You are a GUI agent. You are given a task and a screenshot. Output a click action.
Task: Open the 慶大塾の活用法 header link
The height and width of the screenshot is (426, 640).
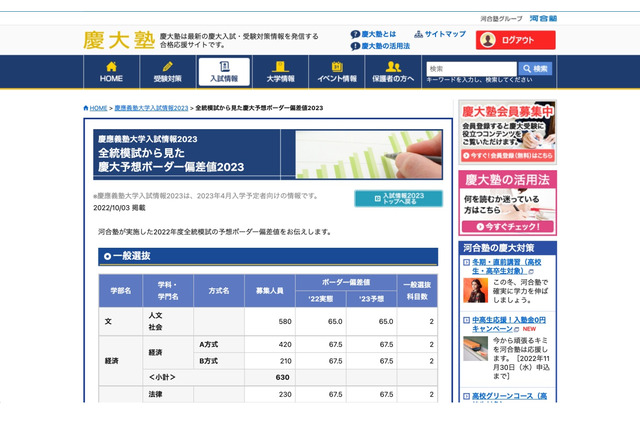point(386,46)
